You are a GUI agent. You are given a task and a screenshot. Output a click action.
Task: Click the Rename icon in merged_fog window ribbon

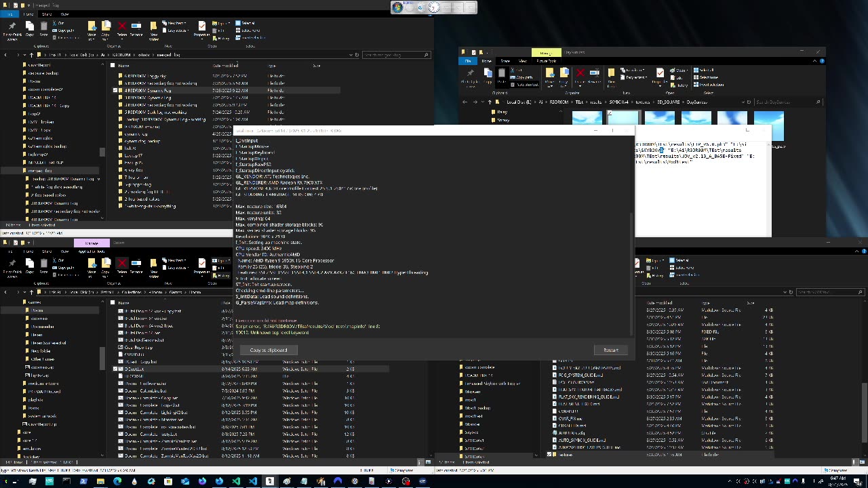click(x=136, y=29)
